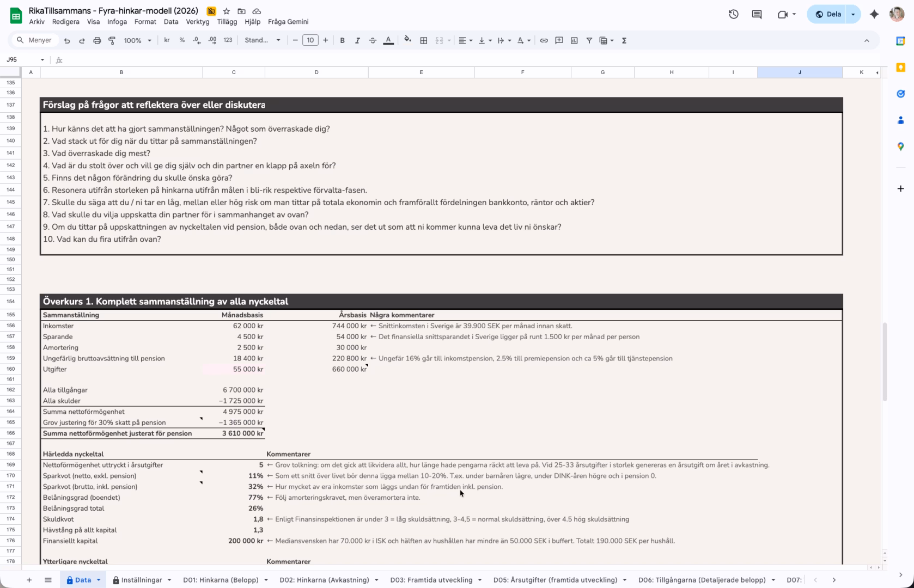The width and height of the screenshot is (914, 588).
Task: Click the print icon in toolbar
Action: point(97,40)
